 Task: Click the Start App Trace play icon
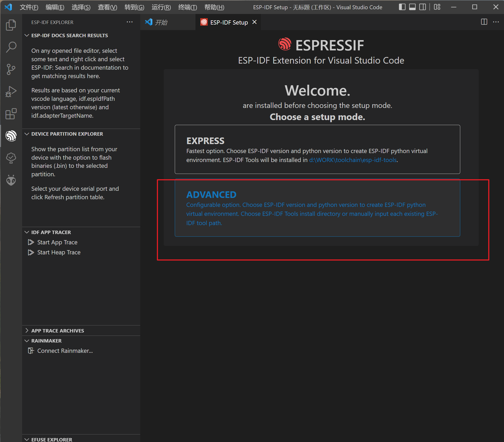[31, 242]
